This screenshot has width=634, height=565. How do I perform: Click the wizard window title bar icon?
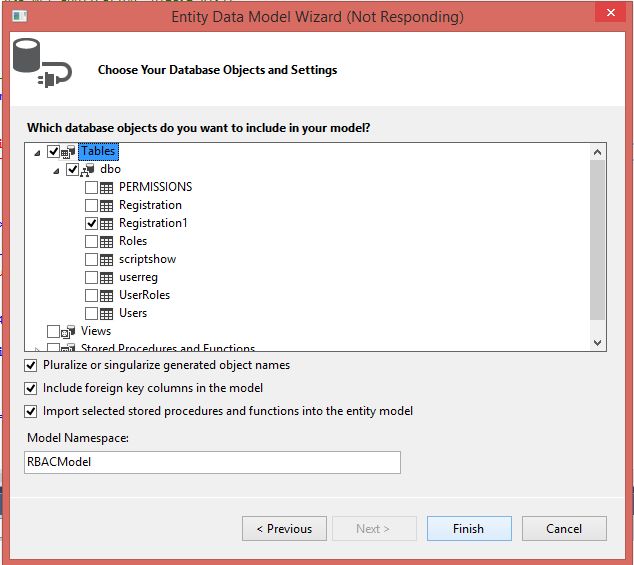tap(20, 16)
